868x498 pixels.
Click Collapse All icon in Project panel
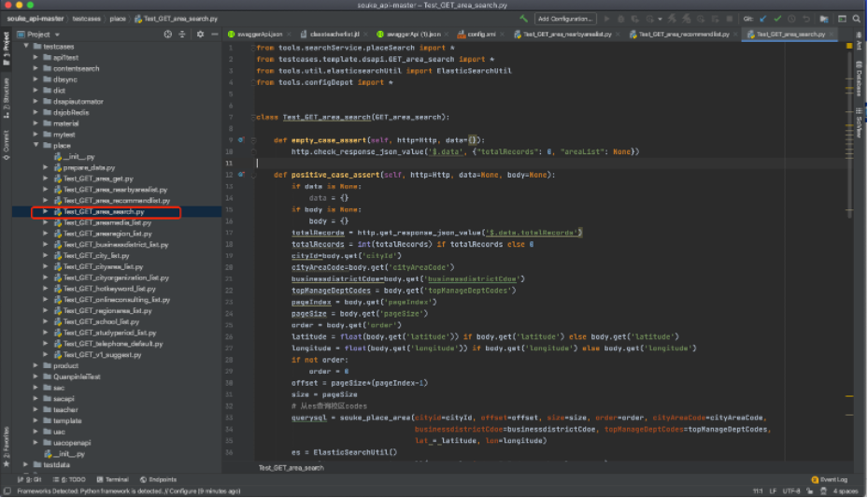point(182,35)
